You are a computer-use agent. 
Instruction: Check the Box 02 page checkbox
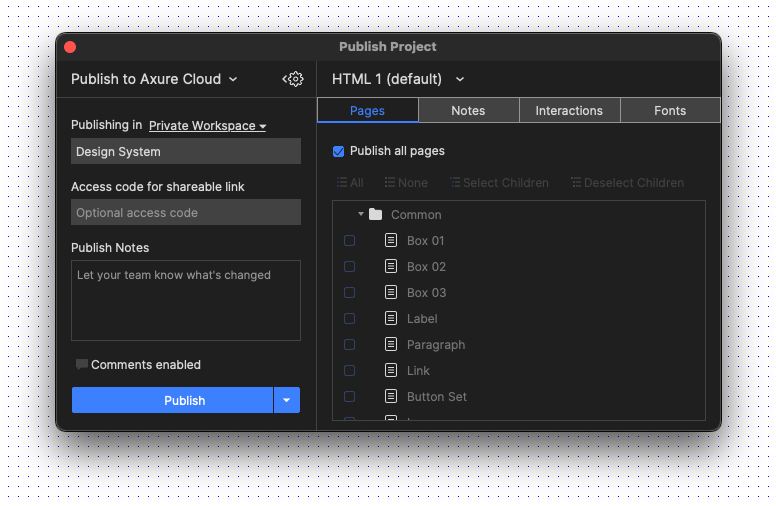(349, 266)
